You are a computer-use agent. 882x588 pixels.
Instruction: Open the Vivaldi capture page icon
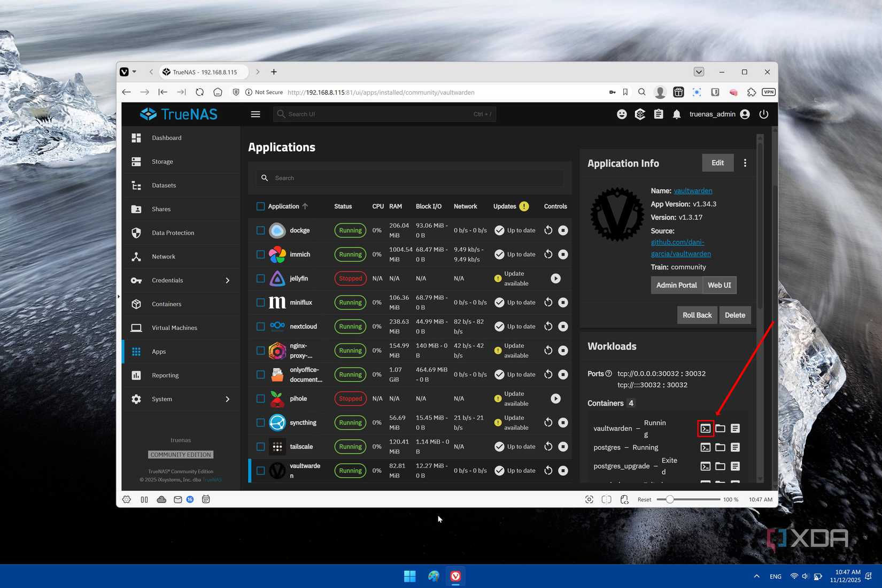pyautogui.click(x=589, y=499)
